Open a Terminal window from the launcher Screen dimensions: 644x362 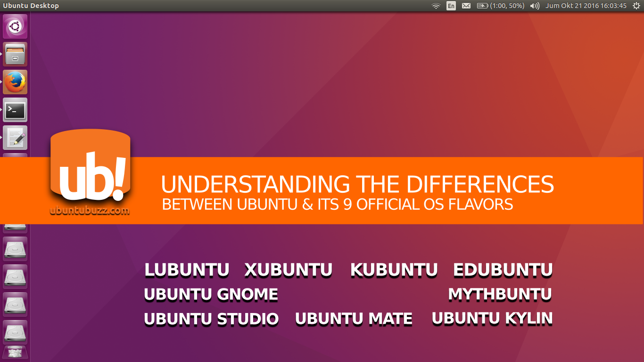(x=15, y=110)
